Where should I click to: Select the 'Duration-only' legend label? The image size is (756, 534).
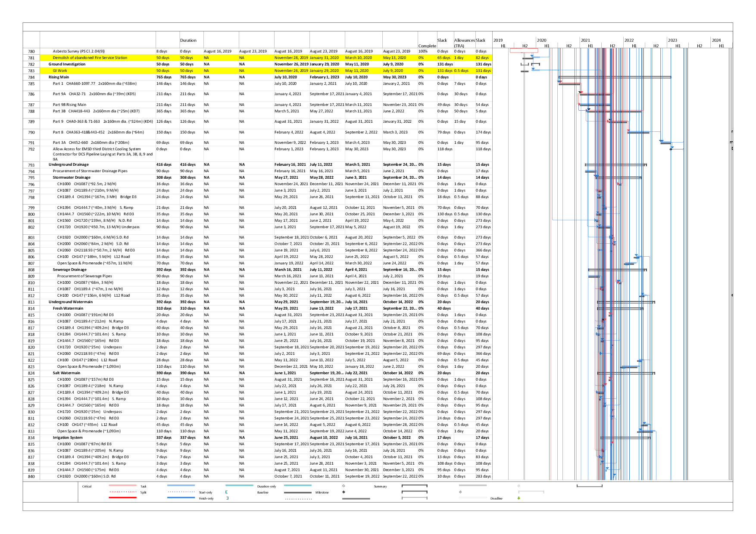point(266,486)
